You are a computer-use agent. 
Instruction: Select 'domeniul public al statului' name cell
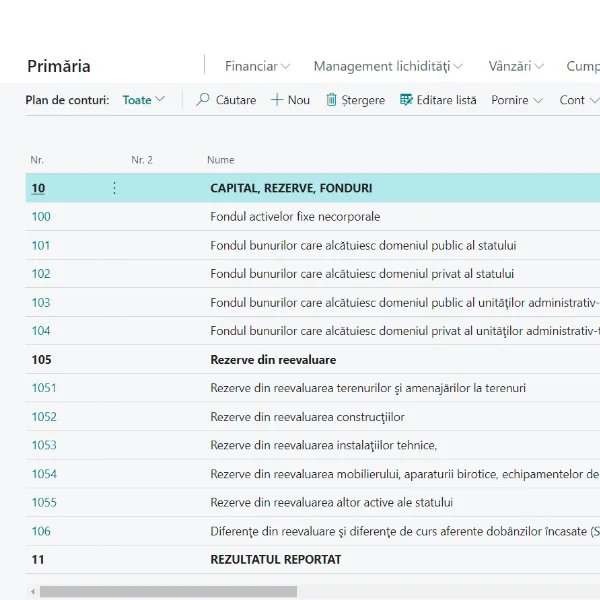[363, 245]
